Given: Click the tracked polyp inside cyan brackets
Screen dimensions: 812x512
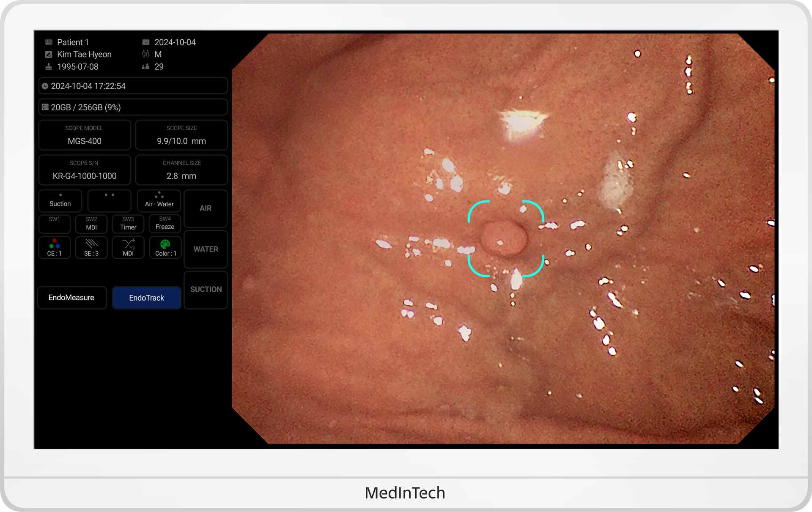Looking at the screenshot, I should 504,238.
